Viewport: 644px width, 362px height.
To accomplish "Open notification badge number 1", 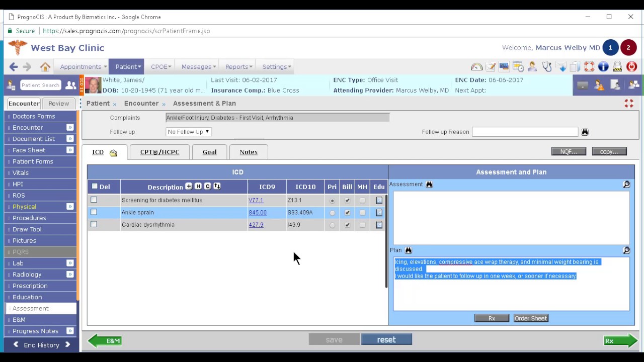I will pos(610,48).
